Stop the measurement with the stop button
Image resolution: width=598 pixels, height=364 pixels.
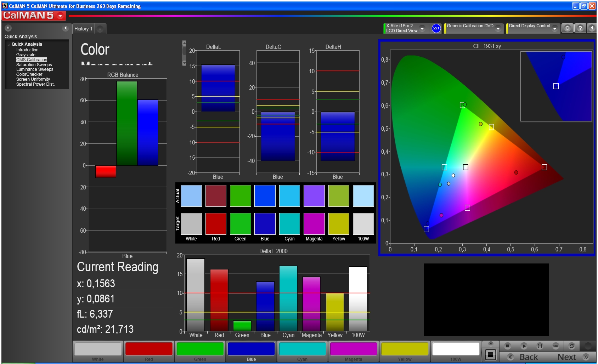pos(508,346)
